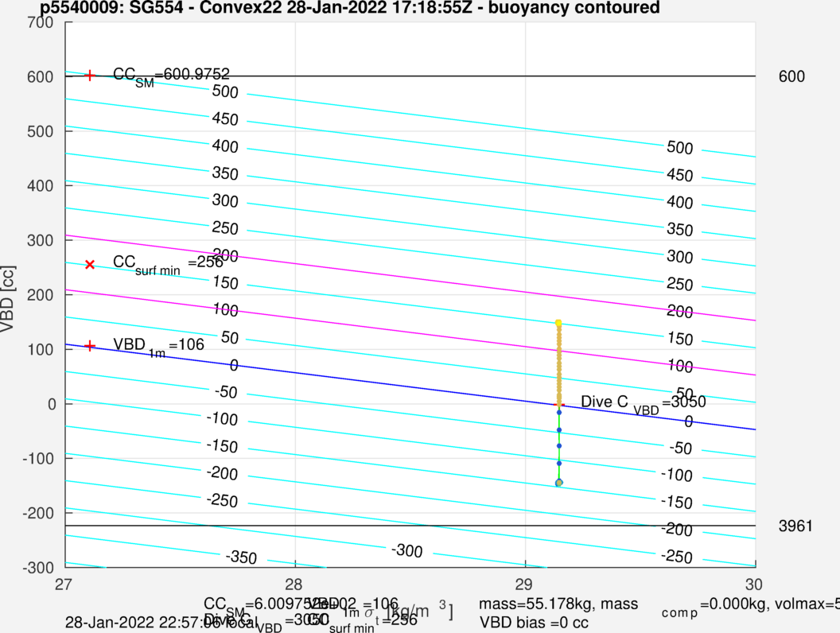The height and width of the screenshot is (633, 840).
Task: Click the yellow top data point of dive profile
Action: pos(558,323)
